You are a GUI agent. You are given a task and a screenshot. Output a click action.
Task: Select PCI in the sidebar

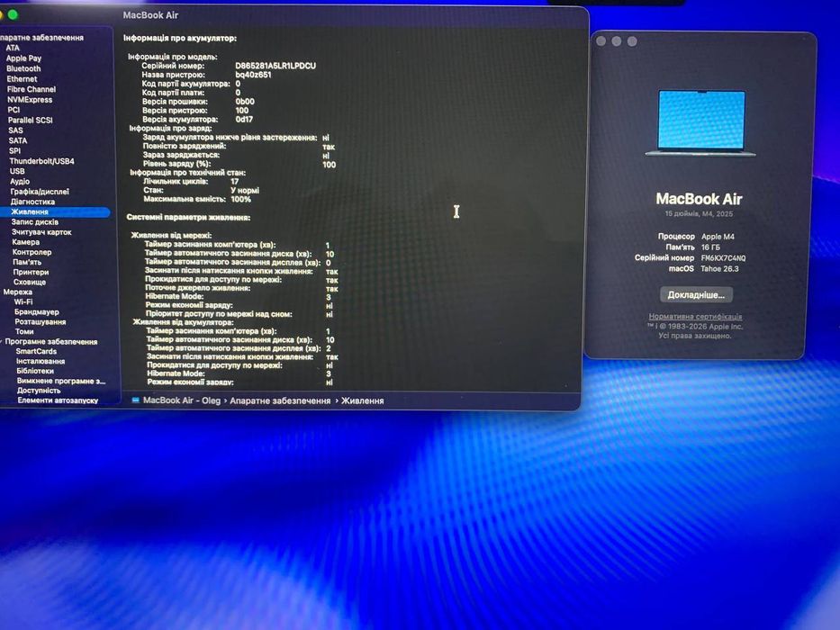click(14, 110)
